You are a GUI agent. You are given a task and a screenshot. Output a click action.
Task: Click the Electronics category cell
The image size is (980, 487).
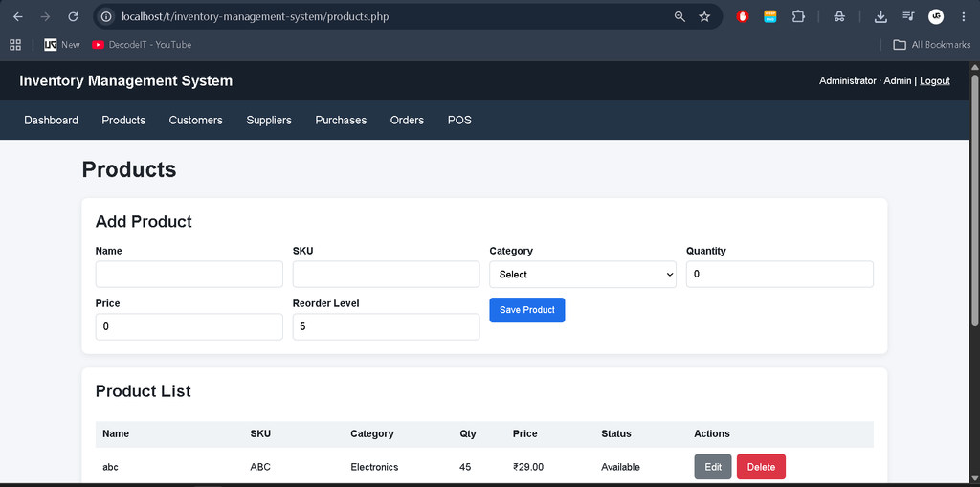(374, 467)
